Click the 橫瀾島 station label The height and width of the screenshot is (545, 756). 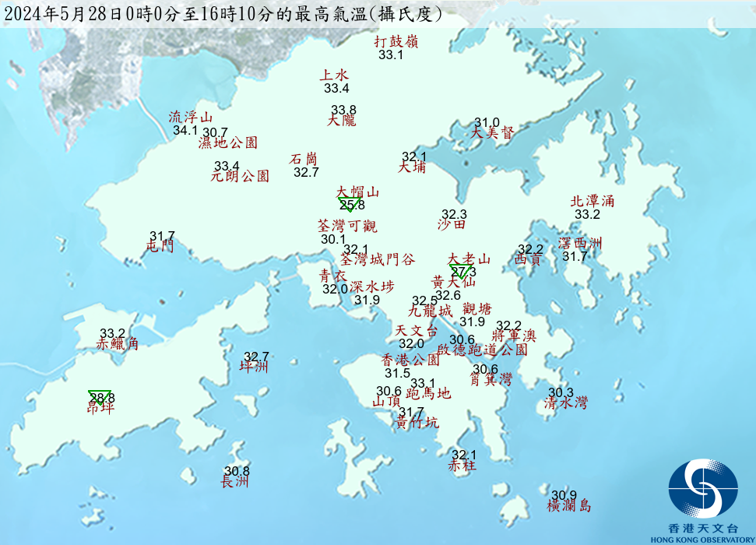coord(569,506)
